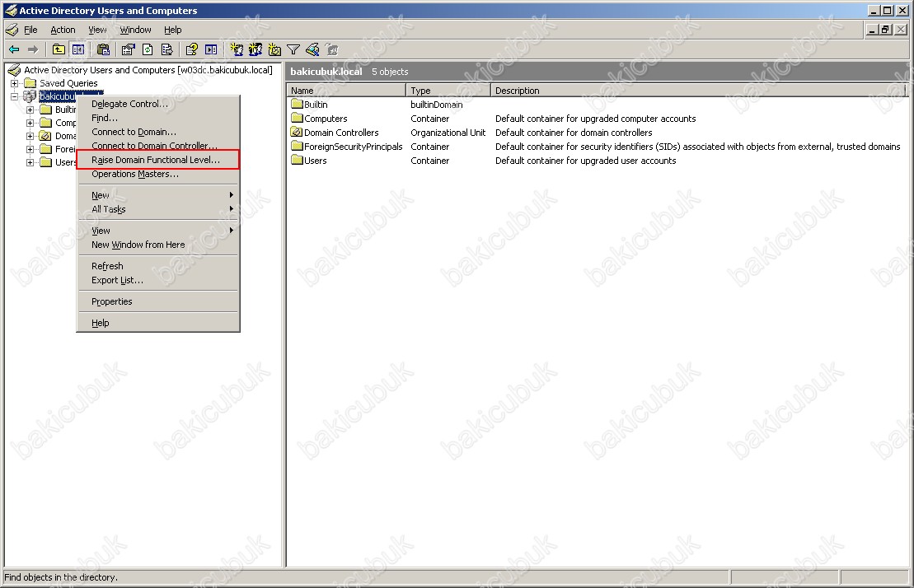Open Properties from the context menu
The height and width of the screenshot is (588, 914).
tap(158, 301)
